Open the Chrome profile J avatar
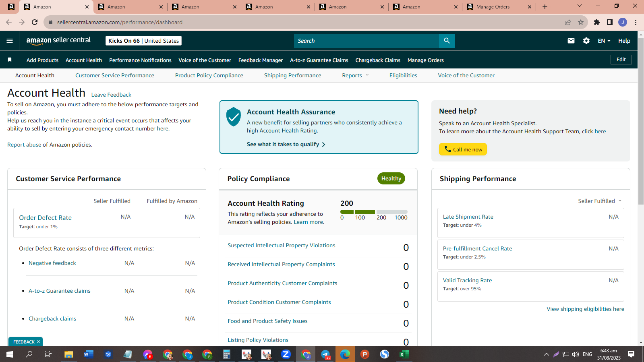This screenshot has height=362, width=644. point(623,22)
